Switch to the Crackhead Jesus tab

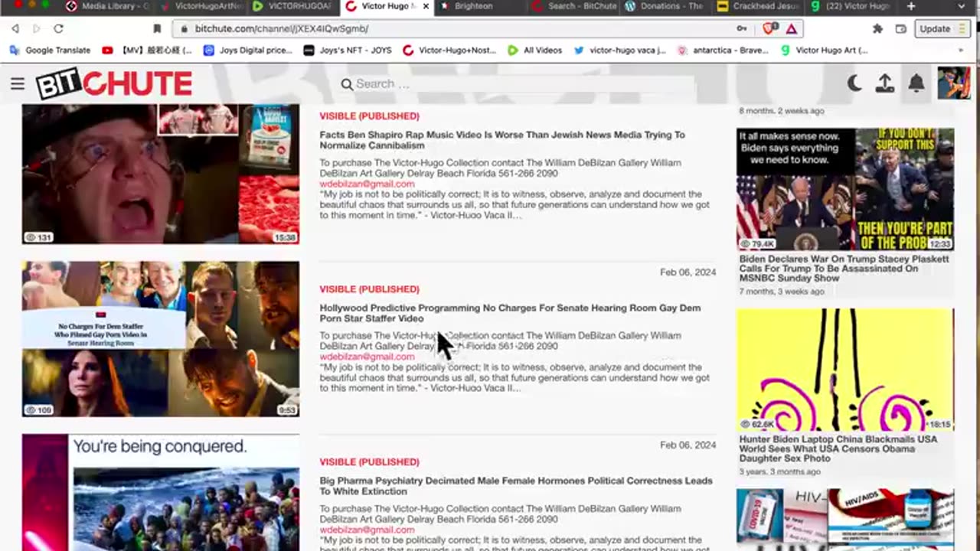coord(758,6)
